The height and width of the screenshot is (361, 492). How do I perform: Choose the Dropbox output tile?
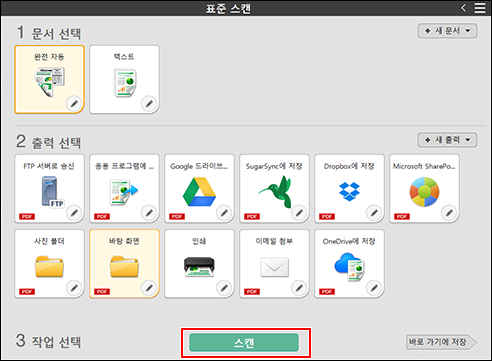349,188
